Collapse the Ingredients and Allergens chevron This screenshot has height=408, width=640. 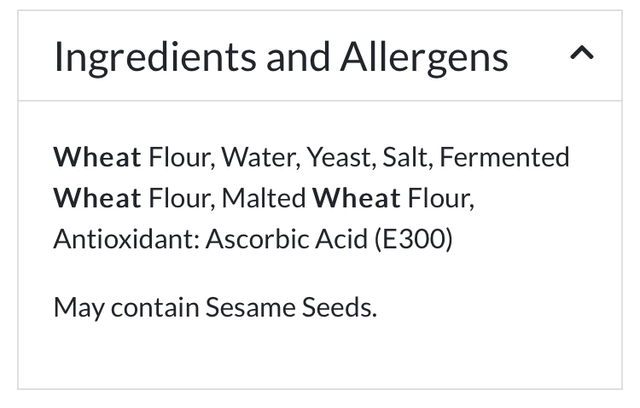click(x=581, y=55)
